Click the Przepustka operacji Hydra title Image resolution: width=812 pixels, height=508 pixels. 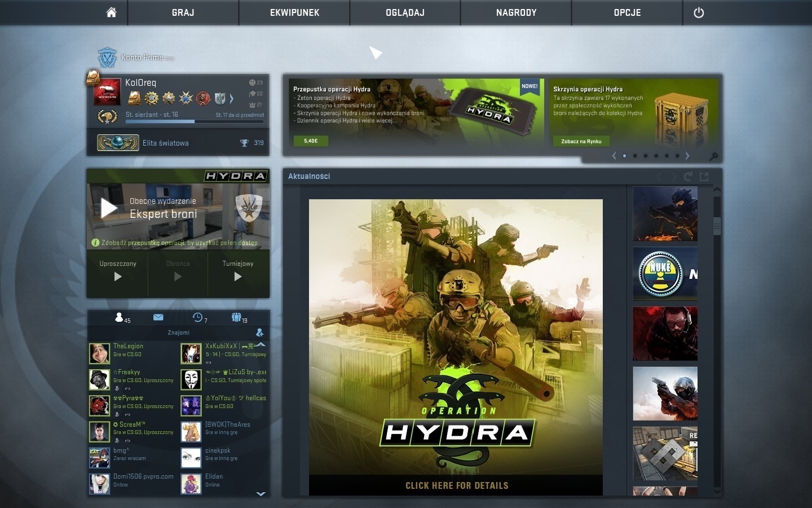point(332,89)
